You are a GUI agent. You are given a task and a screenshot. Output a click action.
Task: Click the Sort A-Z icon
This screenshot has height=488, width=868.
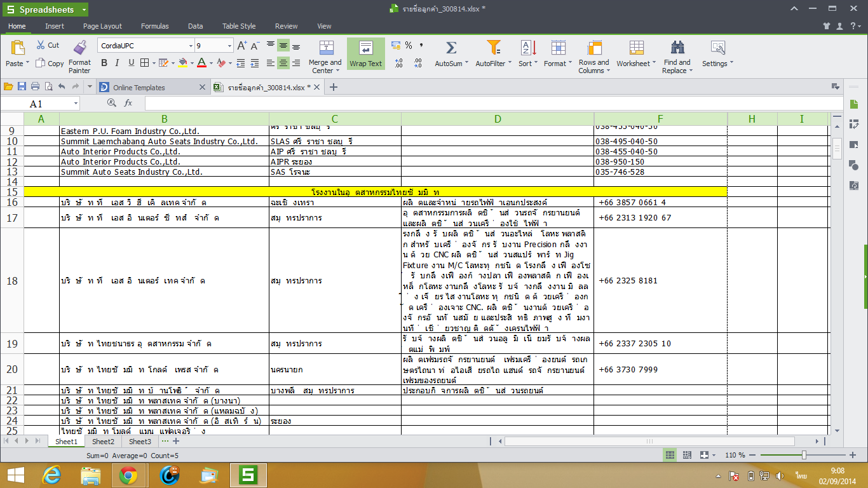point(529,48)
